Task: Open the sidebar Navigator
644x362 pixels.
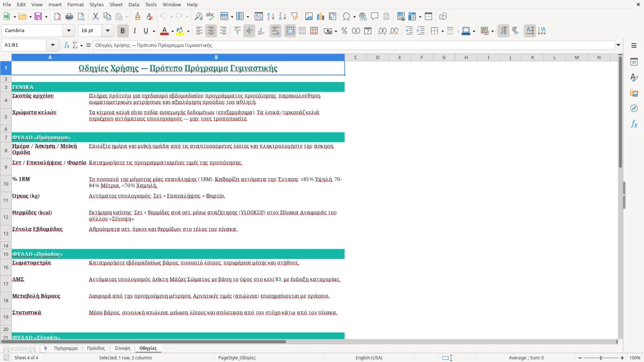Action: [634, 108]
